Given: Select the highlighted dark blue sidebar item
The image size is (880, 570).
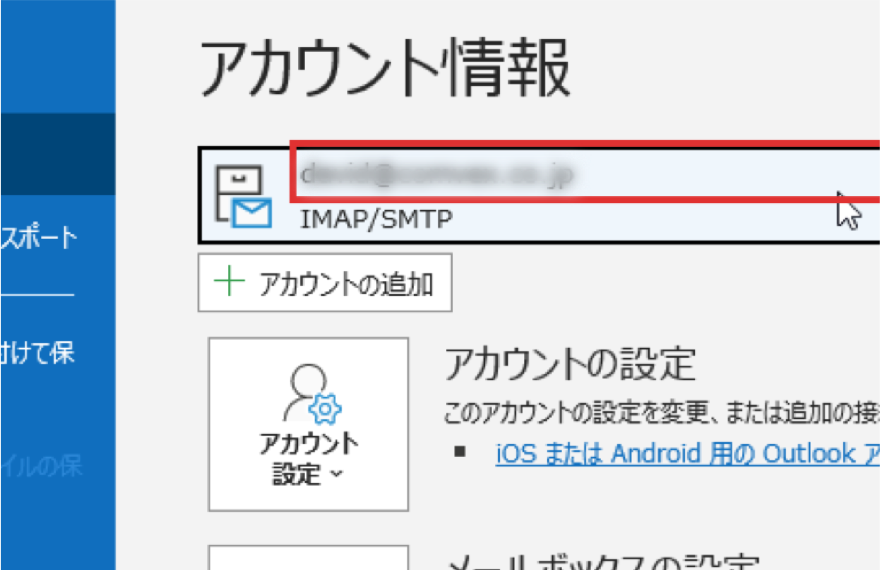Looking at the screenshot, I should point(58,154).
